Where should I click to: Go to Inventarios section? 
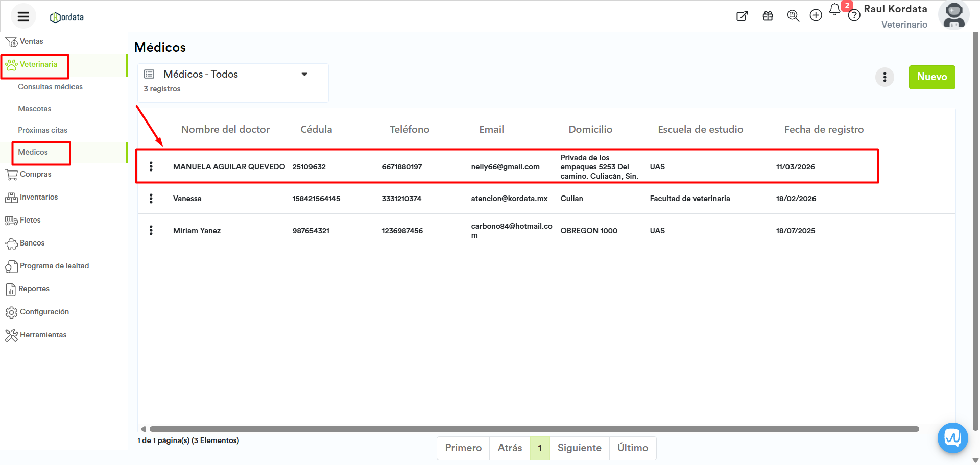(38, 197)
